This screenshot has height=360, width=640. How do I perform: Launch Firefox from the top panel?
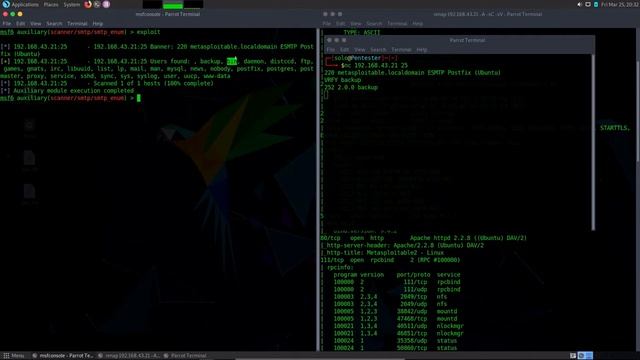[x=88, y=4]
